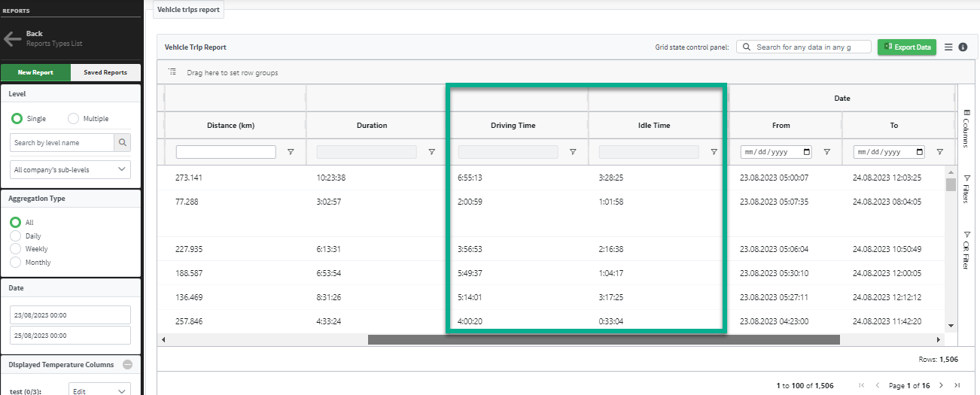Open the Filters side panel
This screenshot has width=980, height=395.
point(966,188)
